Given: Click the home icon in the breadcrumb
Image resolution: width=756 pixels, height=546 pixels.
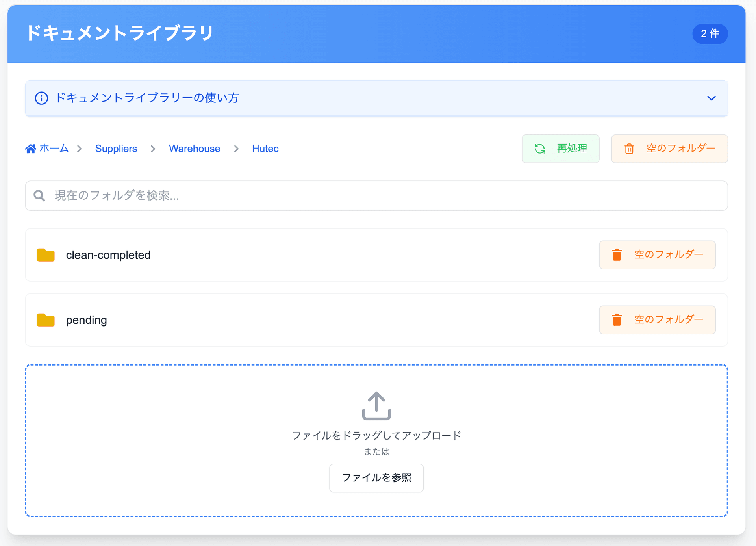Looking at the screenshot, I should (31, 149).
